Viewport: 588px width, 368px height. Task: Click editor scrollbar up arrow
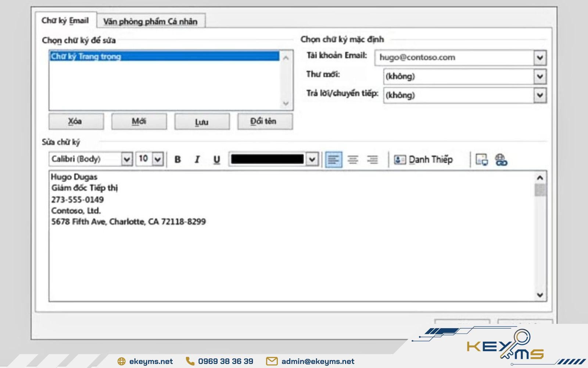tap(540, 178)
